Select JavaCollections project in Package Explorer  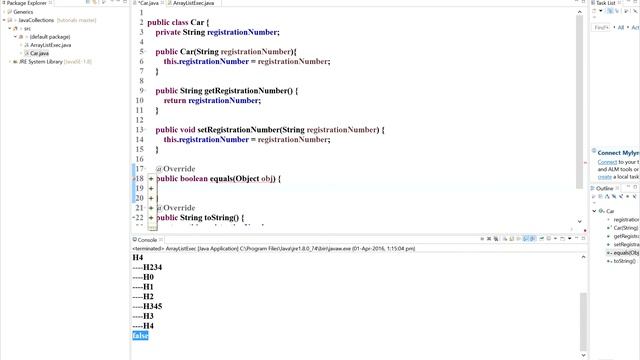coord(36,20)
